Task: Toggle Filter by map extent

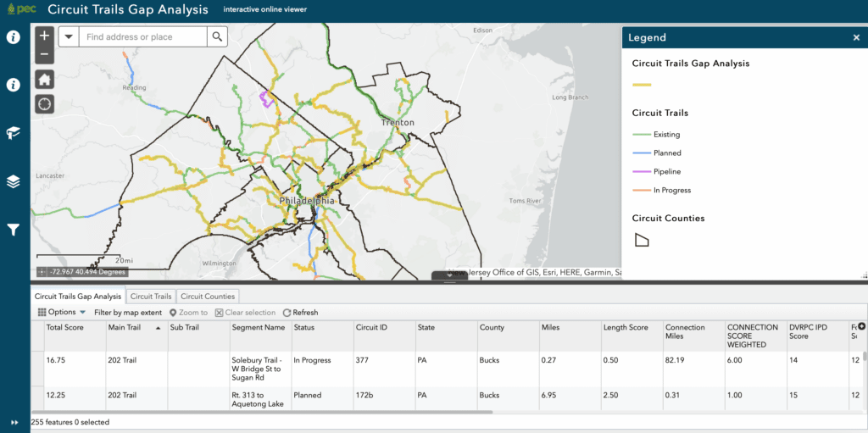Action: [x=127, y=313]
